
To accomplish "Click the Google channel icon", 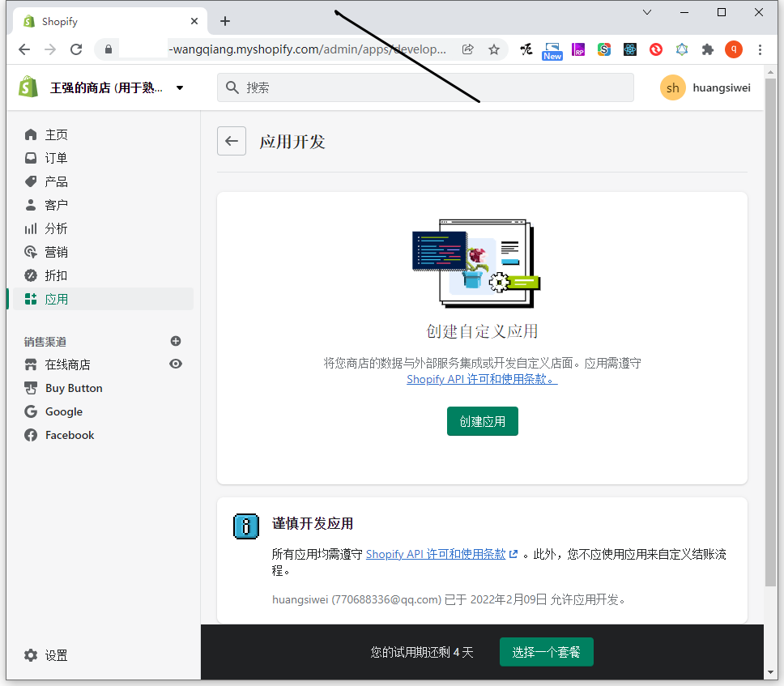I will (x=31, y=411).
